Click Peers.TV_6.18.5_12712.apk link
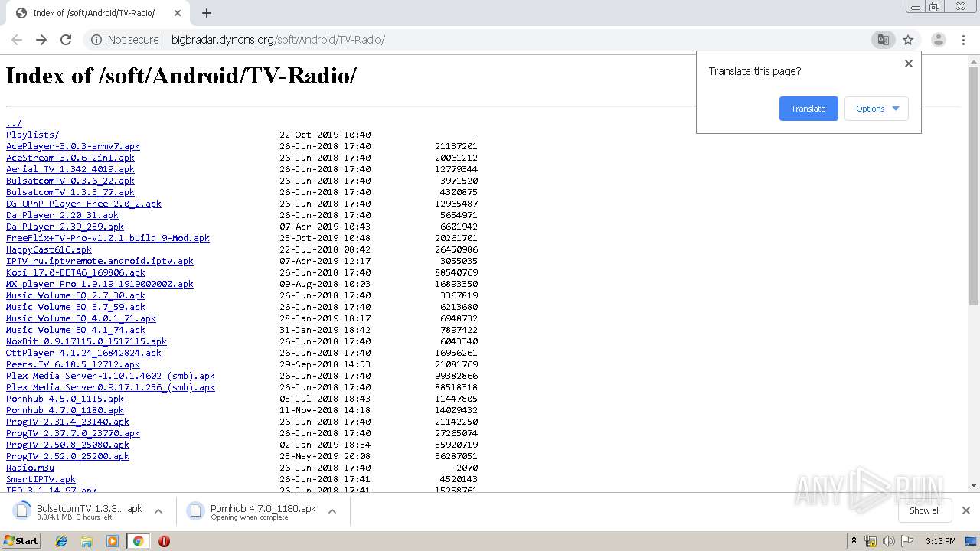Viewport: 980px width, 551px height. (x=73, y=364)
